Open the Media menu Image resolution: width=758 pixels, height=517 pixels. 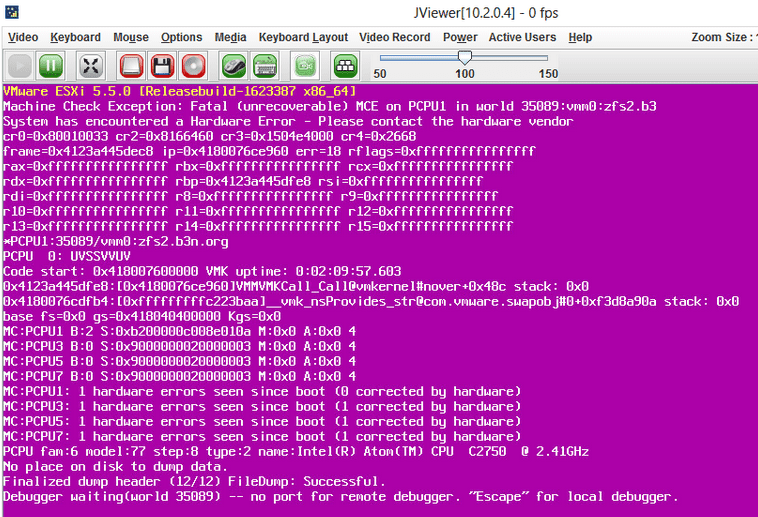tap(230, 37)
